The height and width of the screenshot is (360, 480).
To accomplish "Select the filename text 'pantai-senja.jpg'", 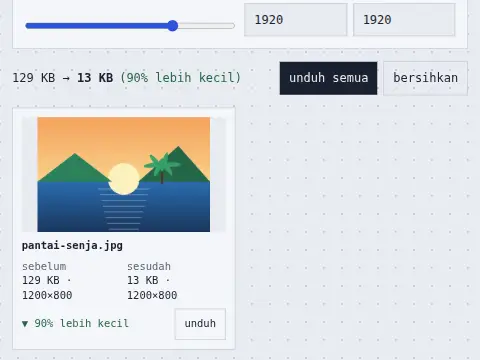I will pyautogui.click(x=72, y=246).
